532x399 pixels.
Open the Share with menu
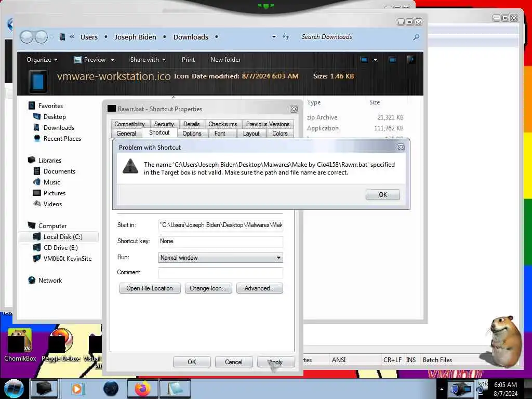[x=148, y=60]
